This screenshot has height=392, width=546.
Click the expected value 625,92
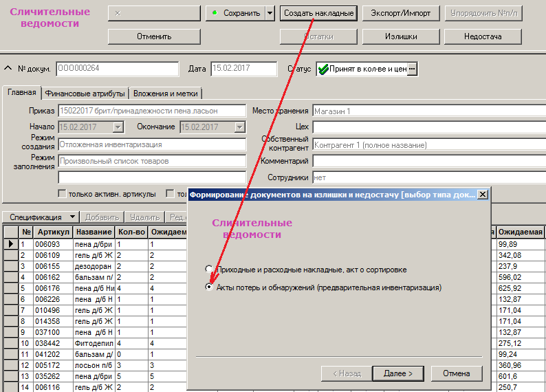point(521,288)
